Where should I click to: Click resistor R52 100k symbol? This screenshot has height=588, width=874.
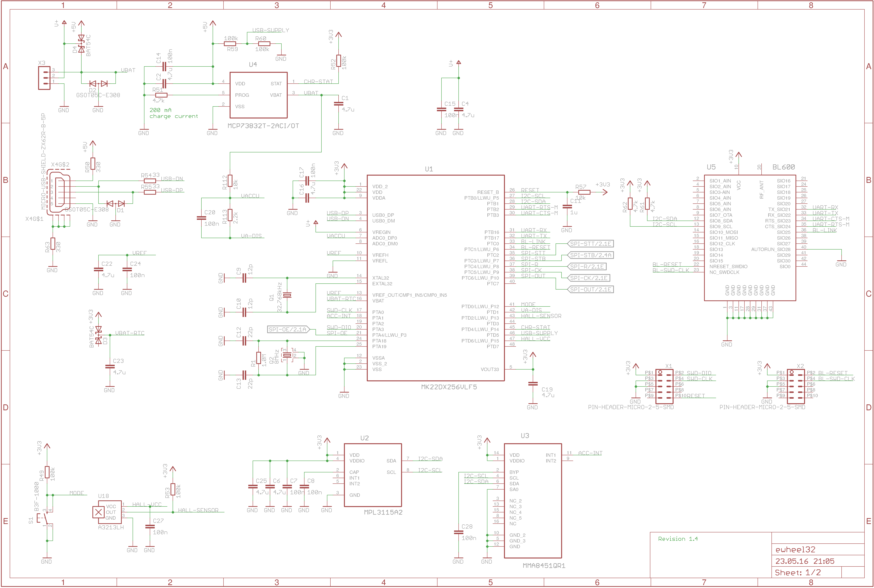(x=339, y=61)
